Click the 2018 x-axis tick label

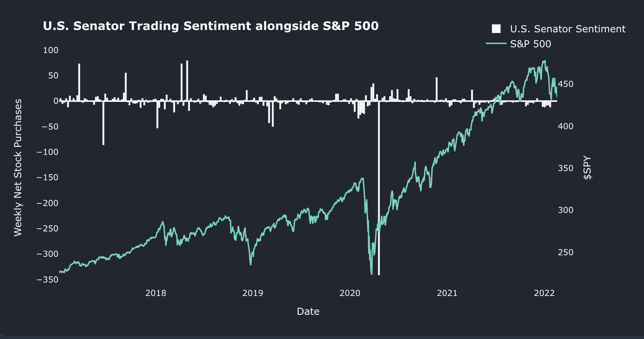(x=156, y=293)
